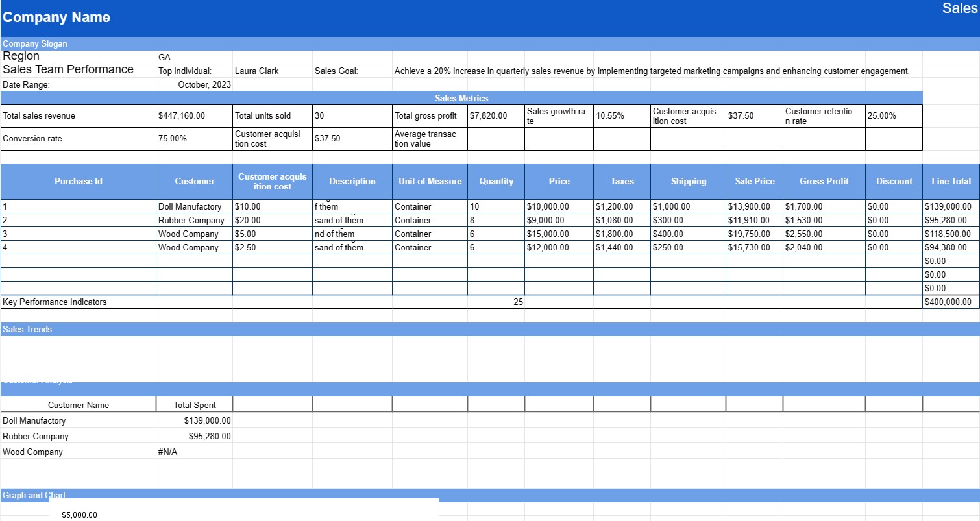Click the Total Spent column header
The width and height of the screenshot is (980, 521).
click(194, 404)
